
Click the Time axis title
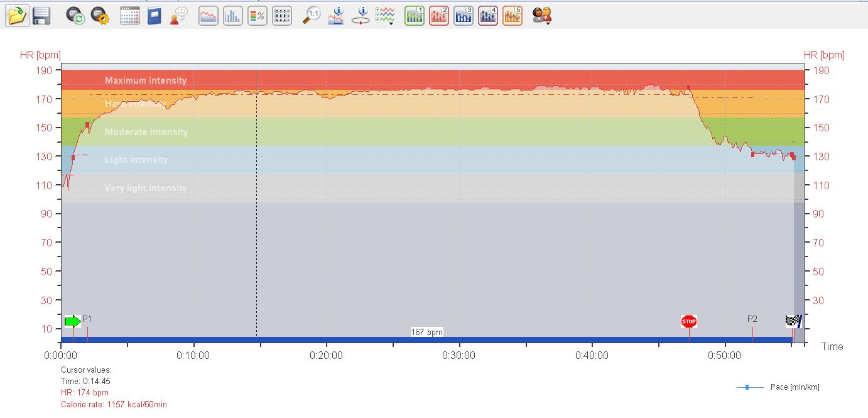[832, 346]
